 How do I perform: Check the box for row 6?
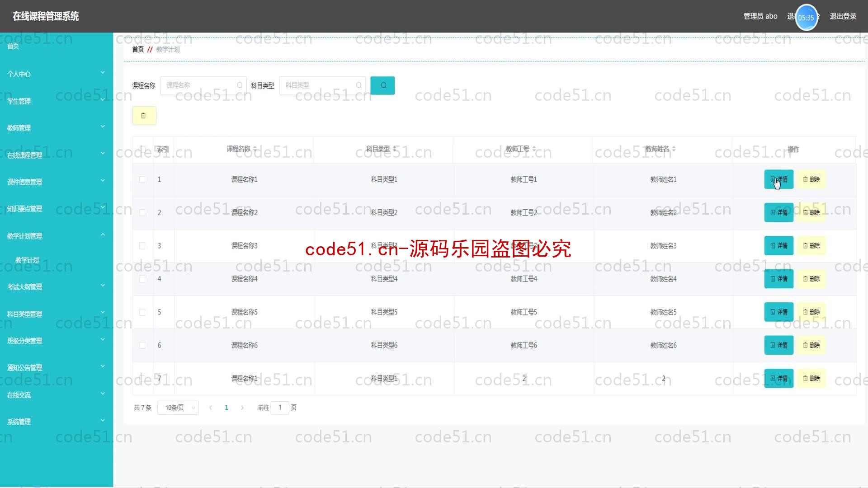click(x=142, y=345)
